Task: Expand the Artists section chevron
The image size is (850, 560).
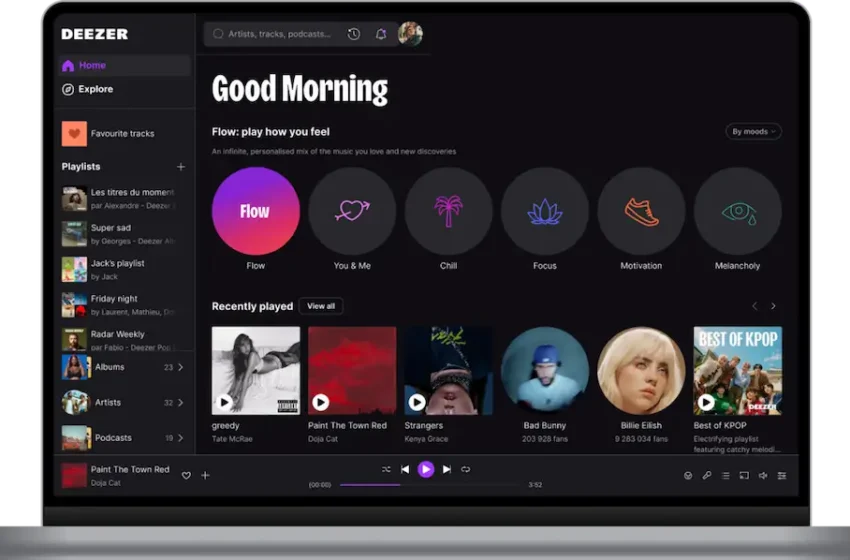Action: point(181,403)
